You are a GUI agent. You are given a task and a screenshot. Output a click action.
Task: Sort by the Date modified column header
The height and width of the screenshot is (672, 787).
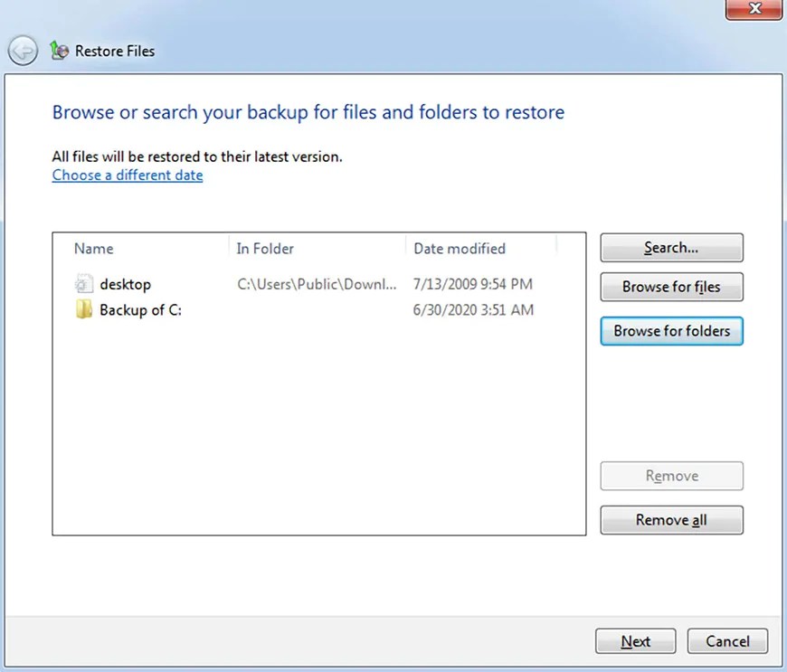(459, 248)
